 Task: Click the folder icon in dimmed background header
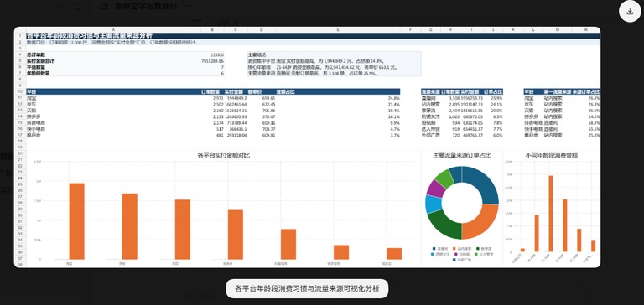[104, 6]
